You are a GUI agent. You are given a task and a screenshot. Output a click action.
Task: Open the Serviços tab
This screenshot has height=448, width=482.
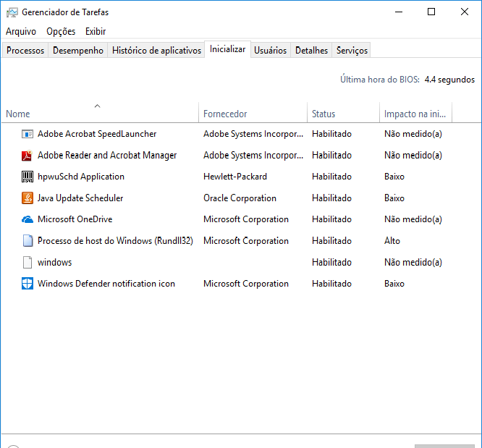352,50
